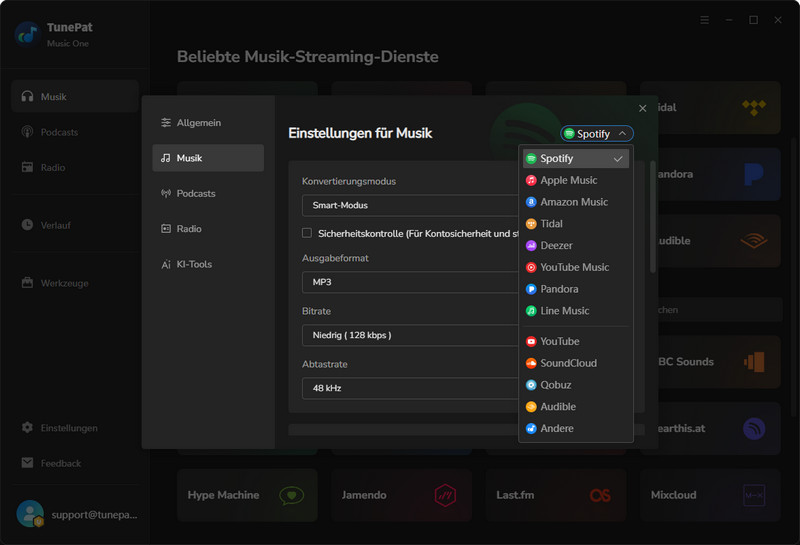Open the Allgemein settings tab
The image size is (800, 545).
tap(208, 122)
